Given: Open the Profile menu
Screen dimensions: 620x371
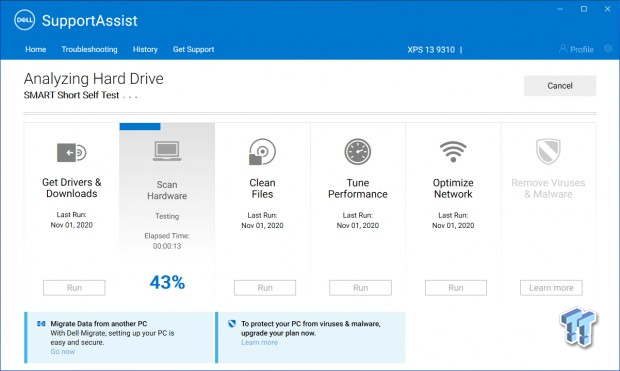Looking at the screenshot, I should (x=576, y=49).
